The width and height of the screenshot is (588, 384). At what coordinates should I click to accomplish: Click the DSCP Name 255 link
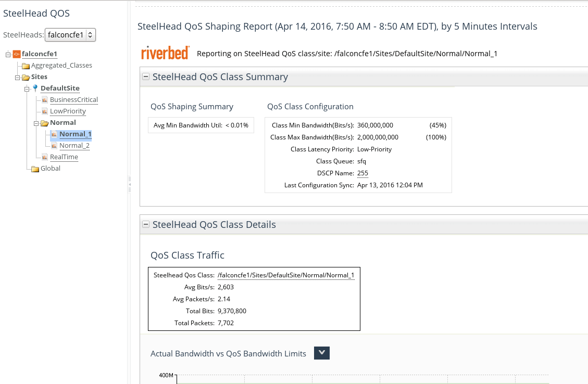[362, 173]
